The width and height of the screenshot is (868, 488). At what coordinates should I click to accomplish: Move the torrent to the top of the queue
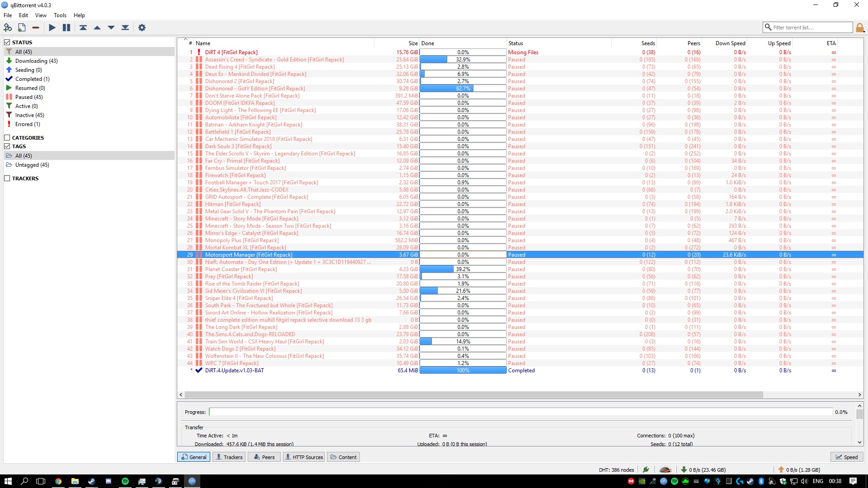(x=83, y=28)
